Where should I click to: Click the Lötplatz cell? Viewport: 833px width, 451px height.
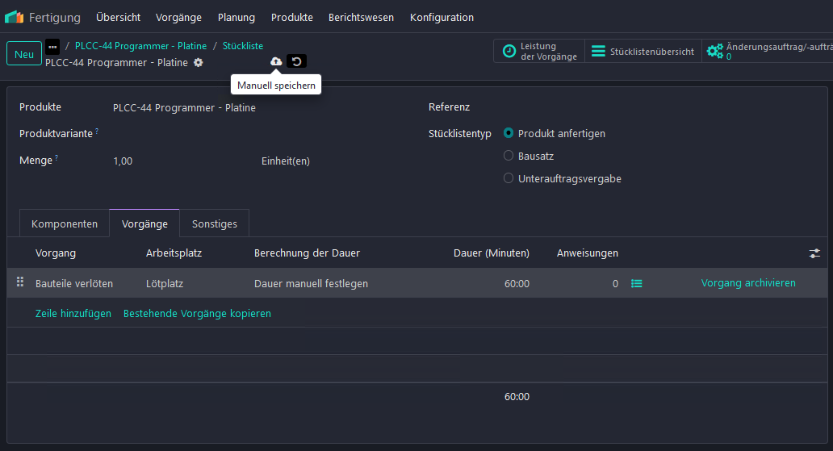[165, 284]
